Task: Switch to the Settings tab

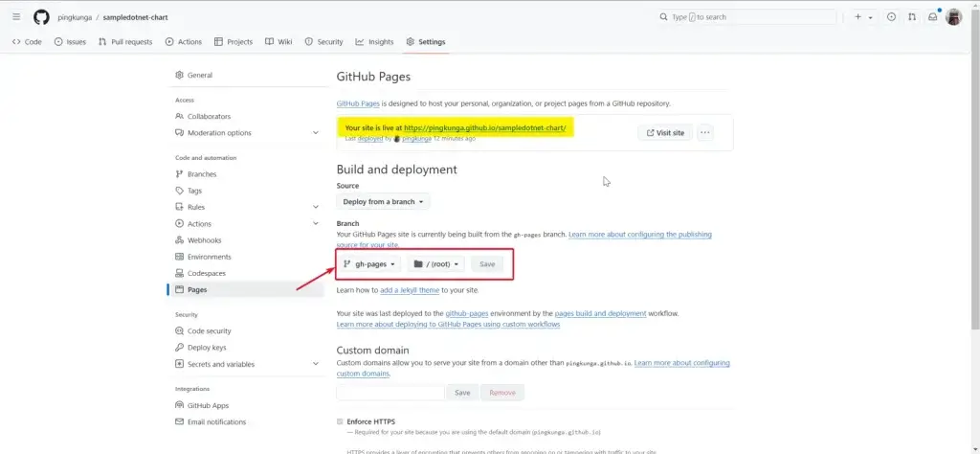Action: point(426,42)
